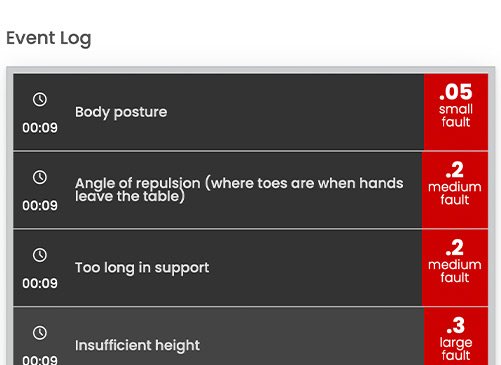Viewport: 501px width, 365px height.
Task: Click the .3 large fault red badge
Action: tap(456, 336)
